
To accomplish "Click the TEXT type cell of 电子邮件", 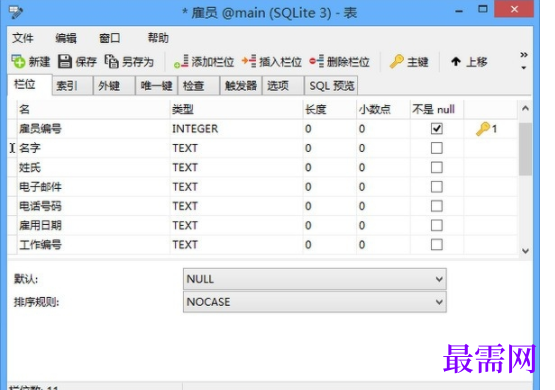I will point(236,187).
